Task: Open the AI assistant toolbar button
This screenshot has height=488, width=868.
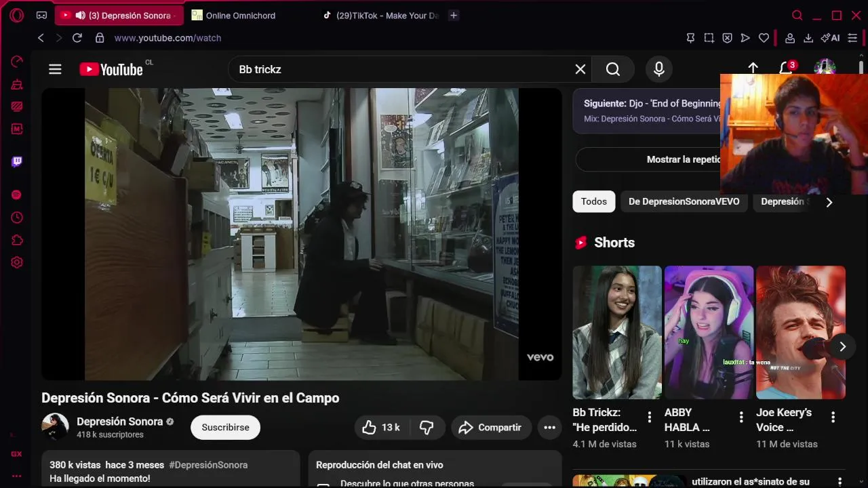Action: [x=830, y=38]
